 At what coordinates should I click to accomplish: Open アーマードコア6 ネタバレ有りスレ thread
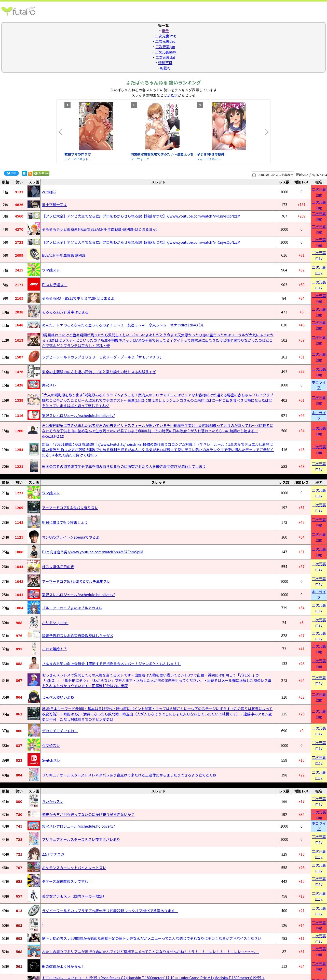tap(70, 508)
